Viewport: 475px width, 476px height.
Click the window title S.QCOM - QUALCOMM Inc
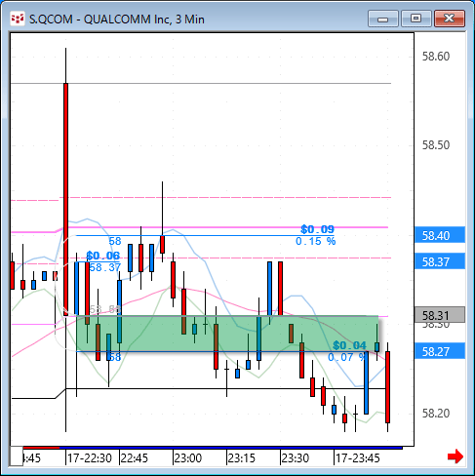click(117, 20)
